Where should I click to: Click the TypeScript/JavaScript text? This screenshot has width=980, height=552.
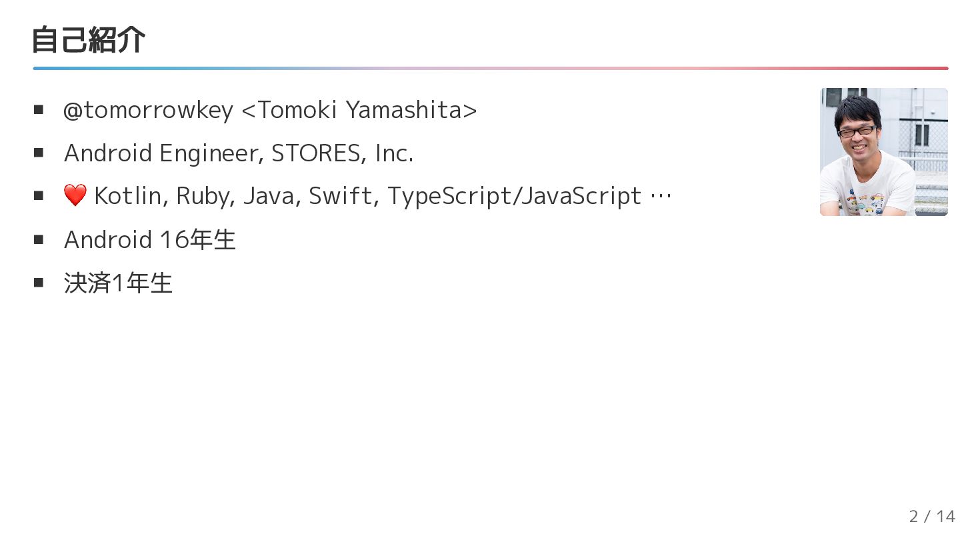click(x=514, y=196)
